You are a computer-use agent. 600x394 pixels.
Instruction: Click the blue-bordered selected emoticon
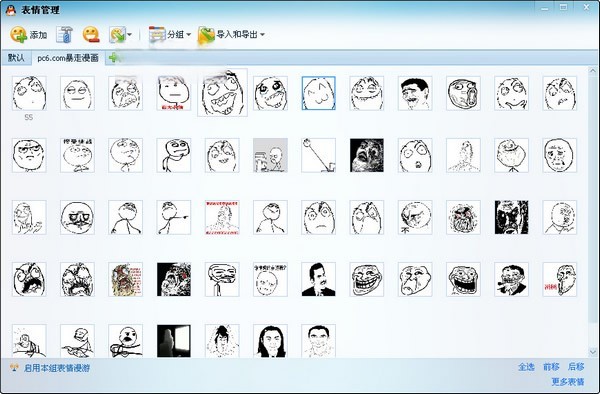[x=318, y=93]
